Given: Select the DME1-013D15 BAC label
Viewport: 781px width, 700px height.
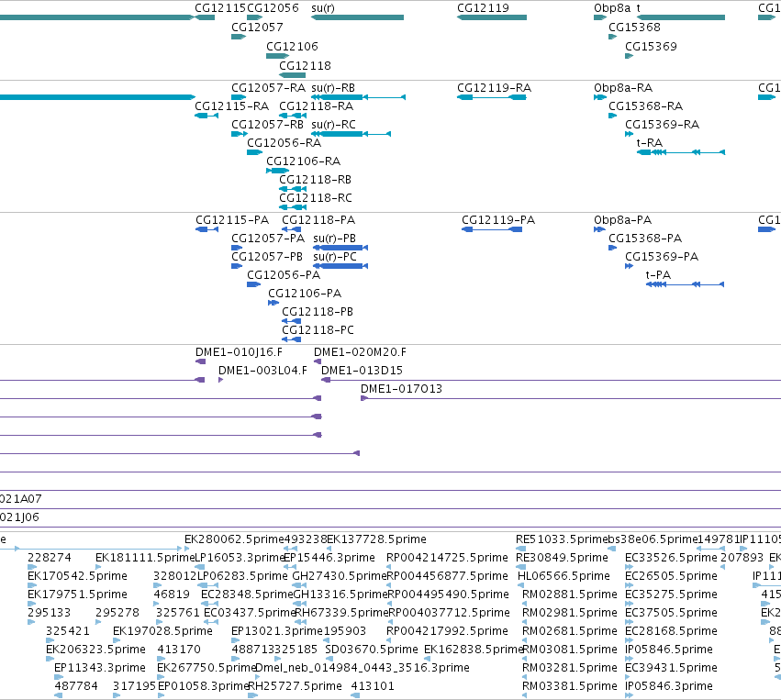Looking at the screenshot, I should (363, 371).
